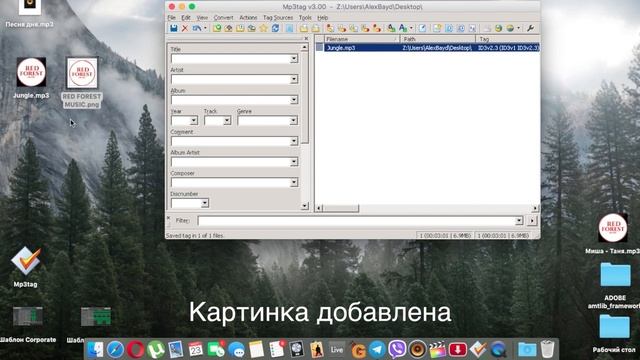Click the 'Saved tag in 1 of 1 files' status
640x360 pixels.
click(x=195, y=236)
